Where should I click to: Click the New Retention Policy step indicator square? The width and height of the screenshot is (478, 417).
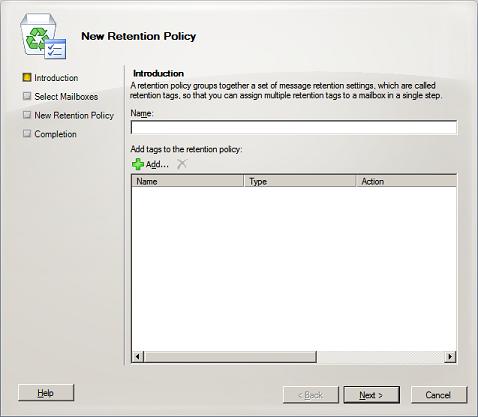click(27, 115)
